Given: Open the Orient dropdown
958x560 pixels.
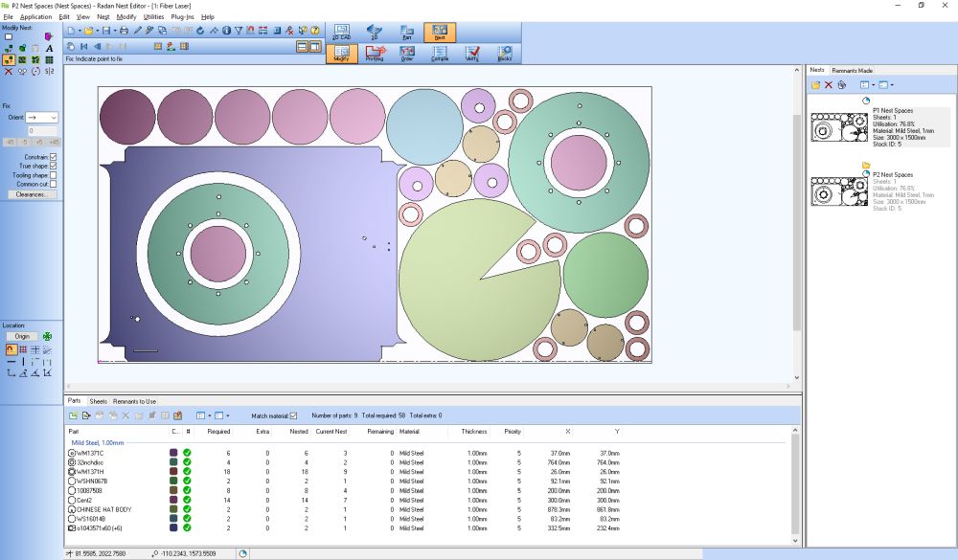Looking at the screenshot, I should click(41, 117).
